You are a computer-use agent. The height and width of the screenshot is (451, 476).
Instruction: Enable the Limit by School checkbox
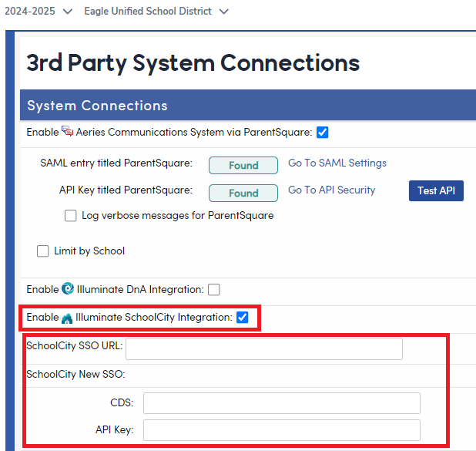43,251
